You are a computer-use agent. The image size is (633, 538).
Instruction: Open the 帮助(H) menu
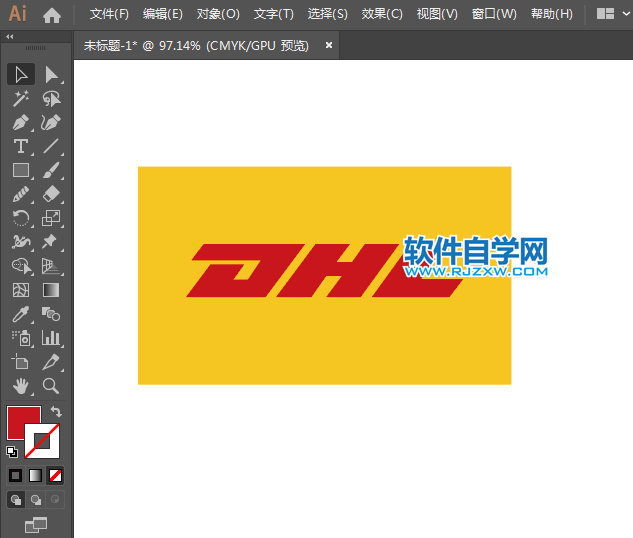tap(551, 14)
